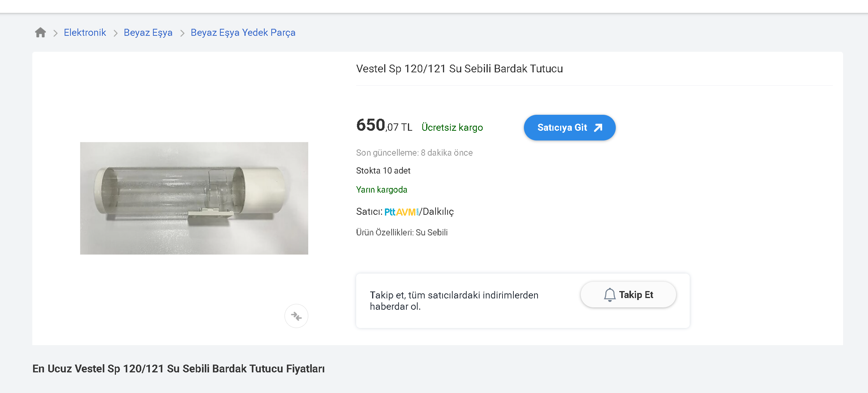Screen dimensions: 868x393
Task: Click the Yarın kargoda text
Action: pyautogui.click(x=381, y=190)
